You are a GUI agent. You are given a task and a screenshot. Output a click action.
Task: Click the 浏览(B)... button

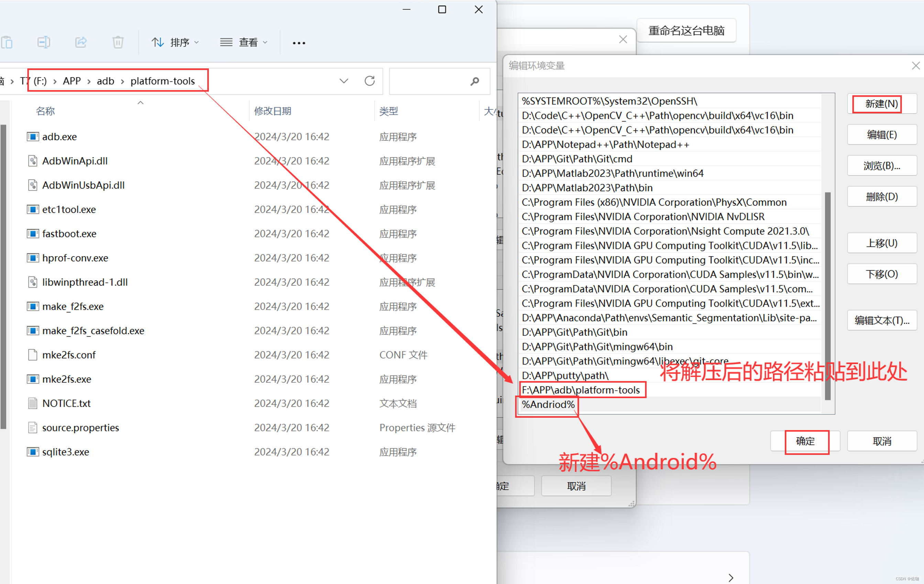point(881,166)
